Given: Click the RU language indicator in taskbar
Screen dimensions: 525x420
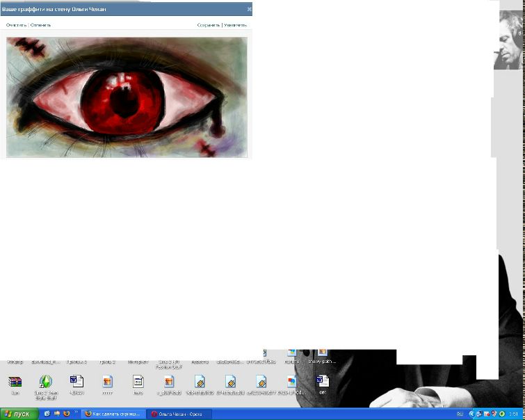Looking at the screenshot, I should [460, 414].
